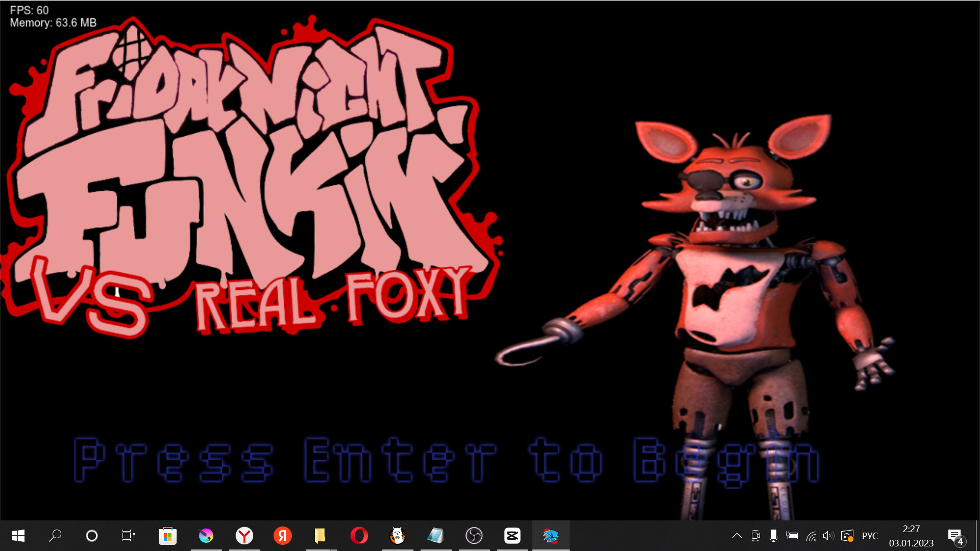
Task: Expand hidden system tray icons
Action: (737, 536)
